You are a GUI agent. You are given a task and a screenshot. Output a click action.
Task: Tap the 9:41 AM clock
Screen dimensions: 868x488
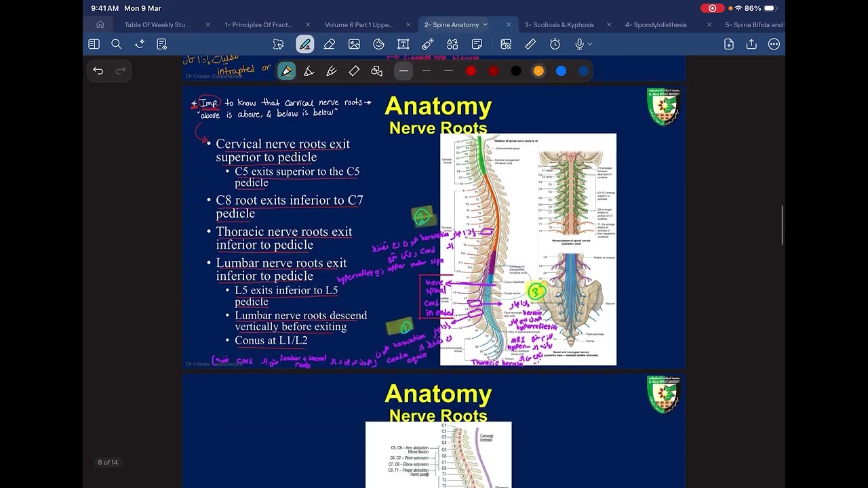coord(104,8)
